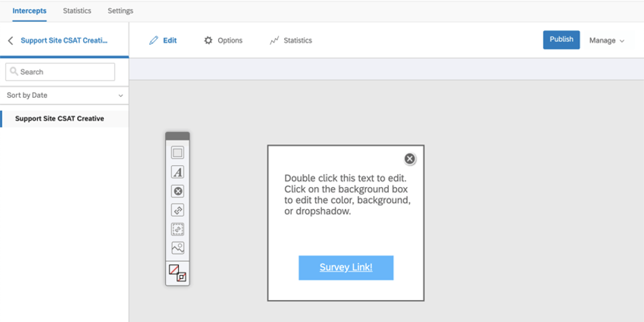Select the link target tool
Image resolution: width=644 pixels, height=322 pixels.
[178, 210]
